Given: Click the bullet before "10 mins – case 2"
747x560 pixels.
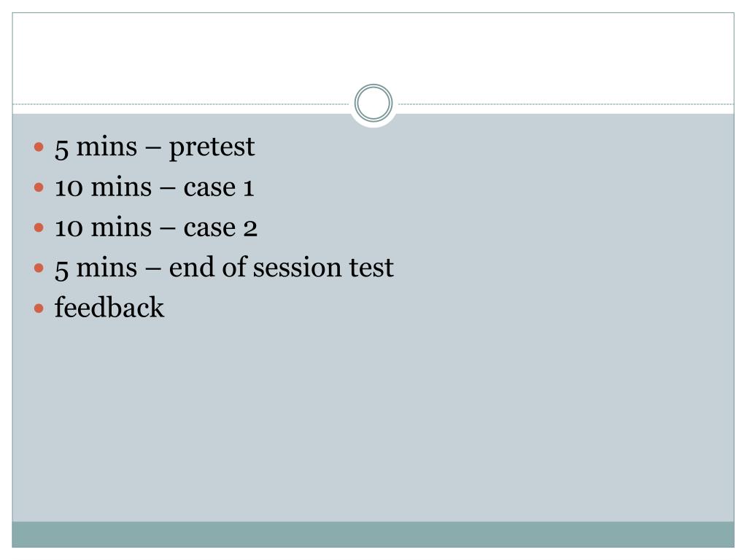Looking at the screenshot, I should coord(40,228).
